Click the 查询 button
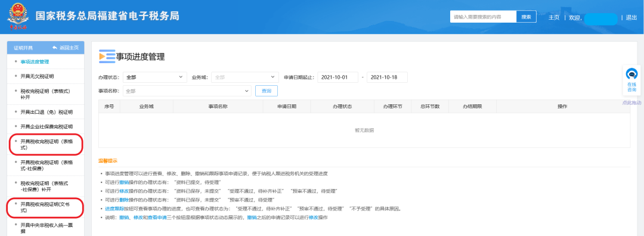 (267, 91)
